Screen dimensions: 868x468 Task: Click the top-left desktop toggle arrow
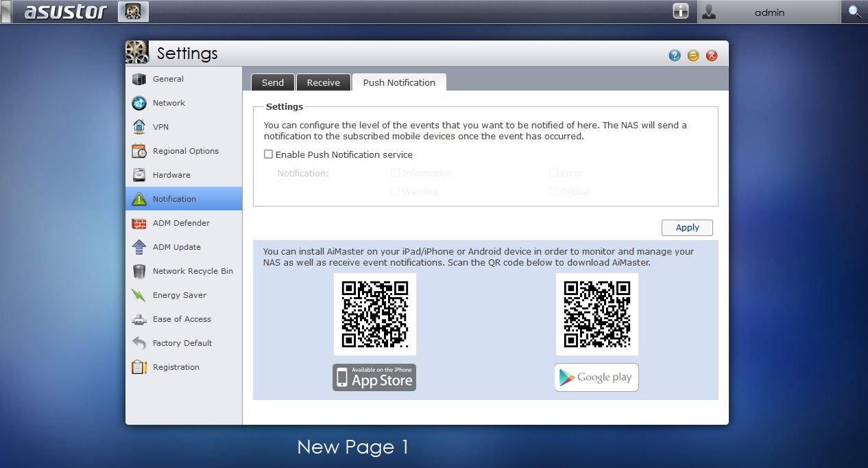tap(6, 12)
